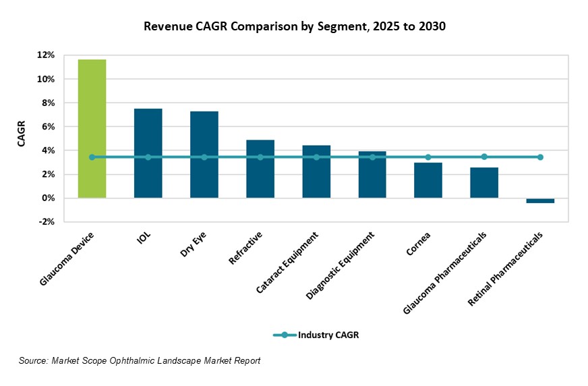The width and height of the screenshot is (588, 386).
Task: Click the Cornea bar
Action: 428,180
